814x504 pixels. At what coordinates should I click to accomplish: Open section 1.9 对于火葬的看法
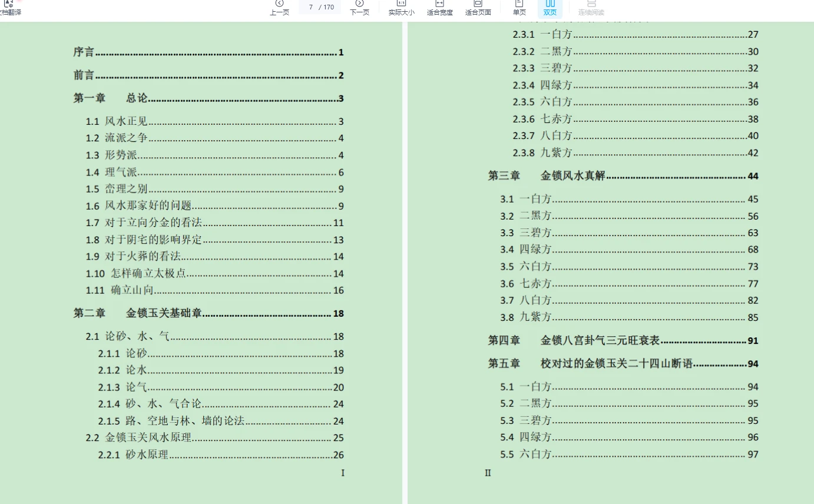[x=214, y=257]
